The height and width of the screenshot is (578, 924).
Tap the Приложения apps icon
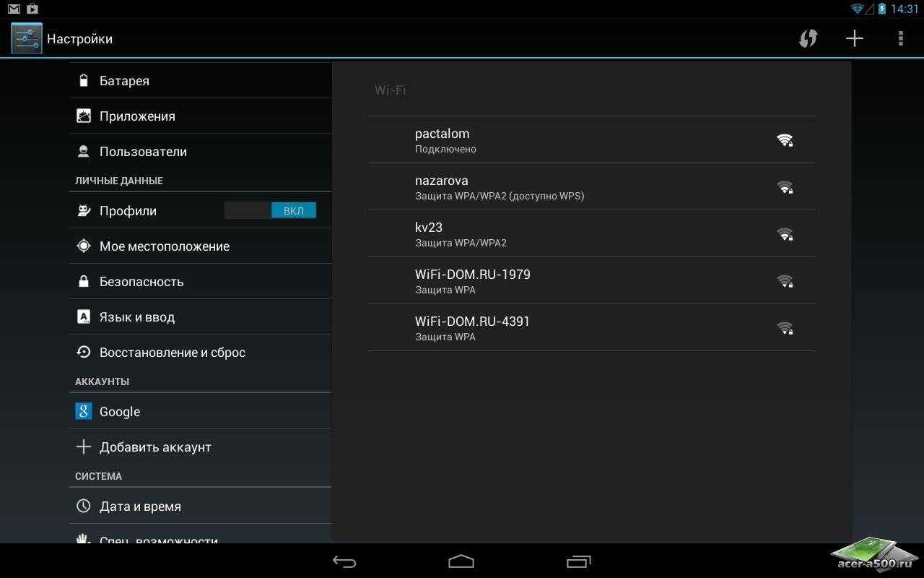84,116
